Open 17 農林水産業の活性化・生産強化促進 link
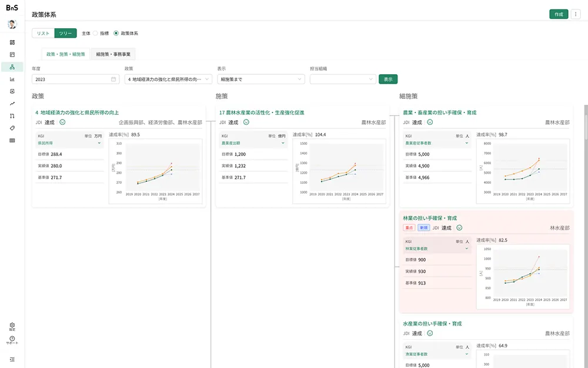 [262, 112]
